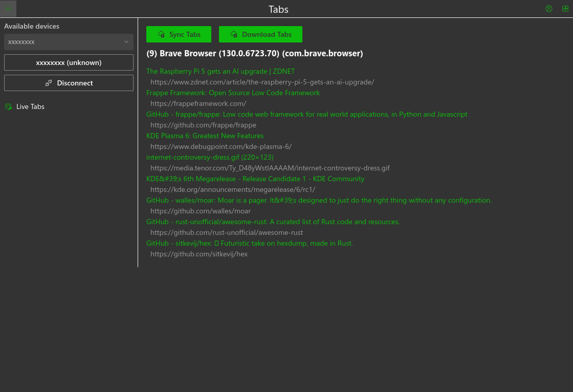
Task: Open the Raspberry Pi 5 ZDNET tab
Action: (x=220, y=71)
